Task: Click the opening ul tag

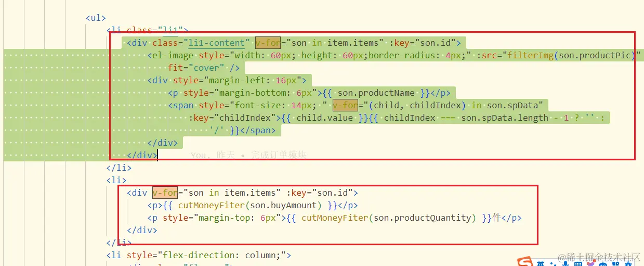Action: pos(96,18)
